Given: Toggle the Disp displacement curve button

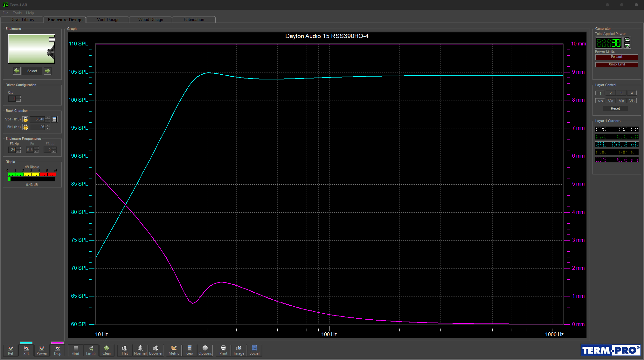Looking at the screenshot, I should (58, 350).
